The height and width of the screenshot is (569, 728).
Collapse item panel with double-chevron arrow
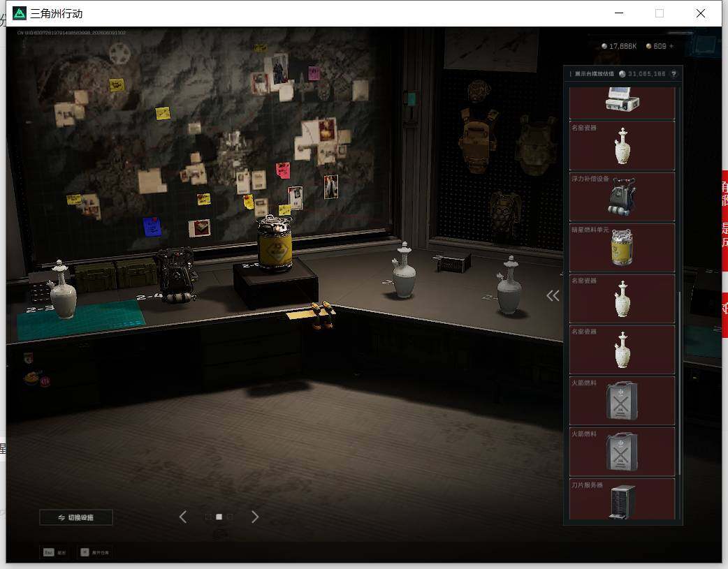click(x=553, y=295)
